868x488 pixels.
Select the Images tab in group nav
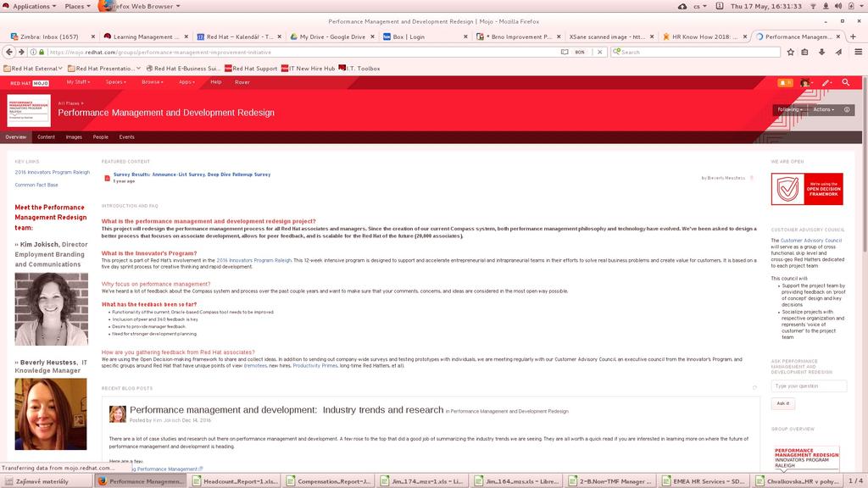click(x=74, y=136)
